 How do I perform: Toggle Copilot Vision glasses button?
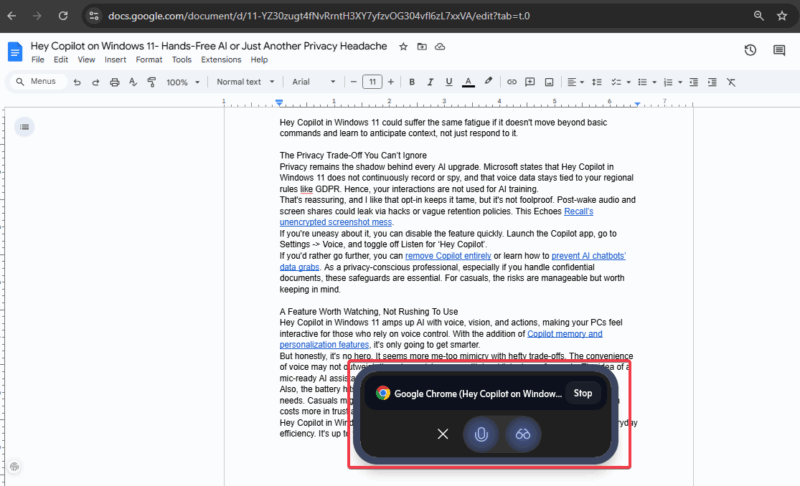(523, 434)
